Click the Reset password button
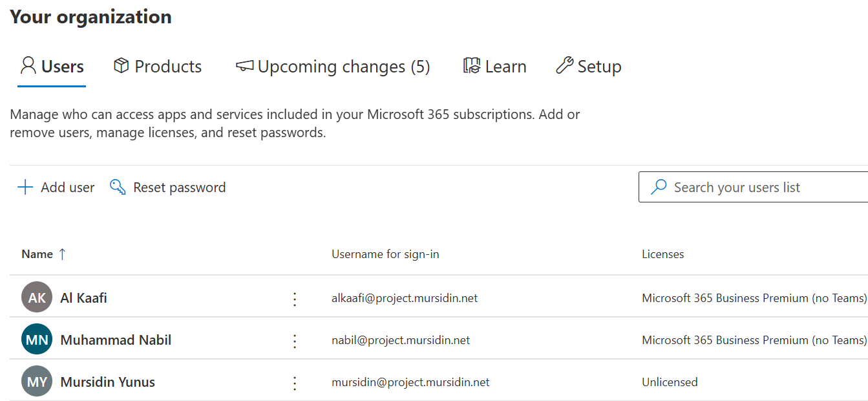This screenshot has width=868, height=401. point(179,188)
